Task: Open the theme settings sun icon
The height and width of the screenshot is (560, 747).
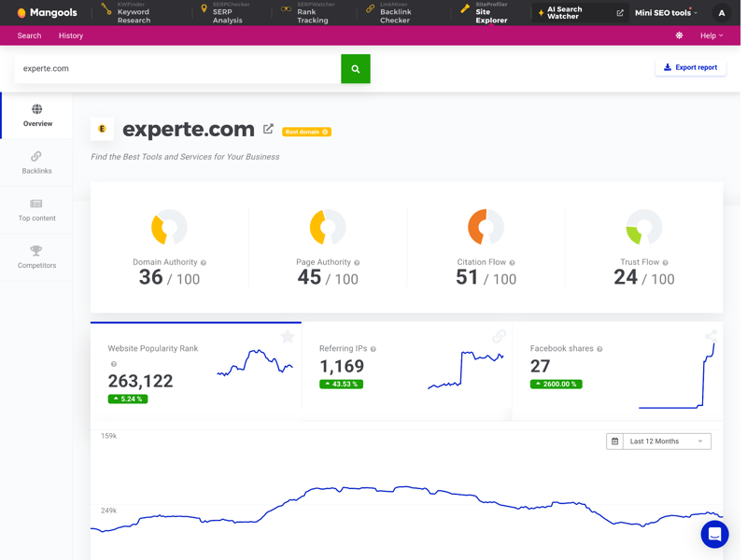Action: (679, 35)
